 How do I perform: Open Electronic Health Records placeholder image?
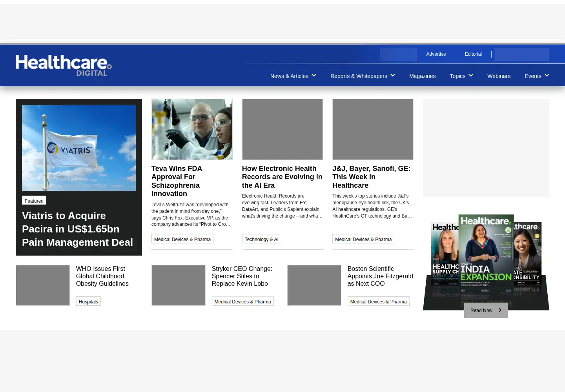282,129
